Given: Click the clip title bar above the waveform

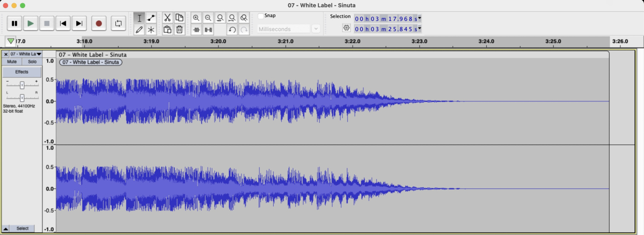Looking at the screenshot, I should pyautogui.click(x=333, y=54).
